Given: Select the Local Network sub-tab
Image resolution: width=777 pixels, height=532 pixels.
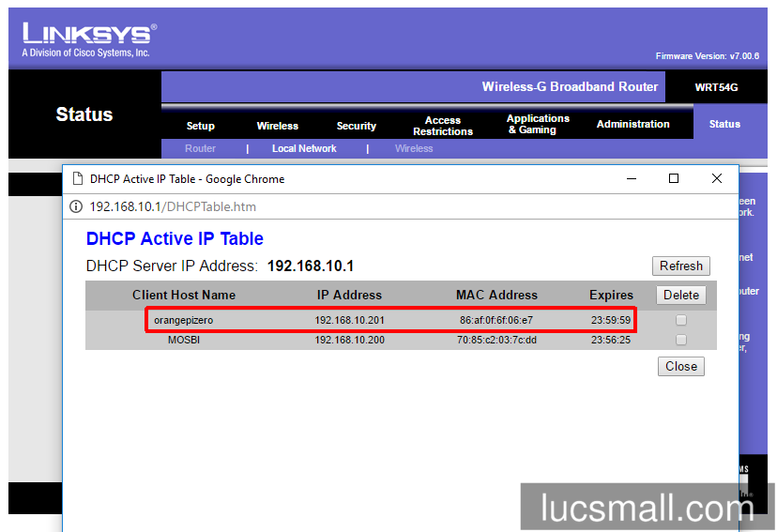Looking at the screenshot, I should pyautogui.click(x=304, y=148).
